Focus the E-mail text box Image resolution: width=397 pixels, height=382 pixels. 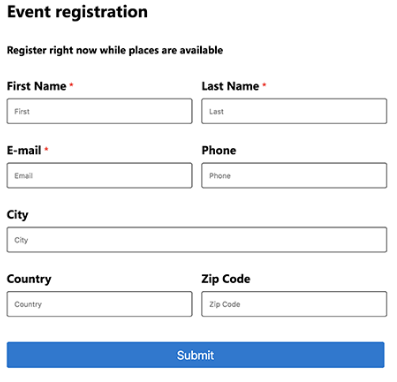tap(99, 175)
